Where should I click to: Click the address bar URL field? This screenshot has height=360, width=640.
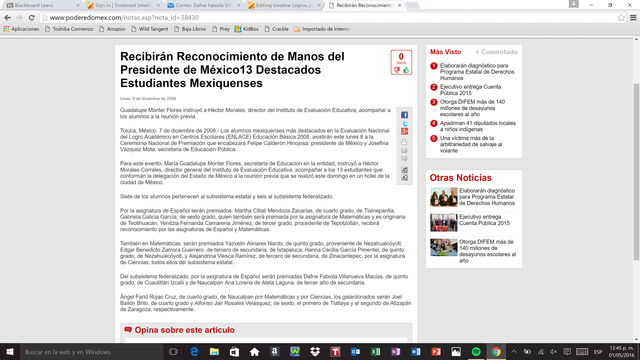(329, 18)
